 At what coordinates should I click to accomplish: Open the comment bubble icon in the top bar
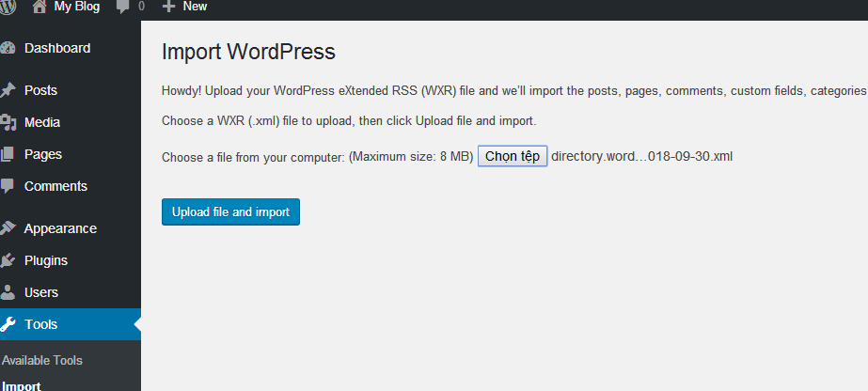122,7
